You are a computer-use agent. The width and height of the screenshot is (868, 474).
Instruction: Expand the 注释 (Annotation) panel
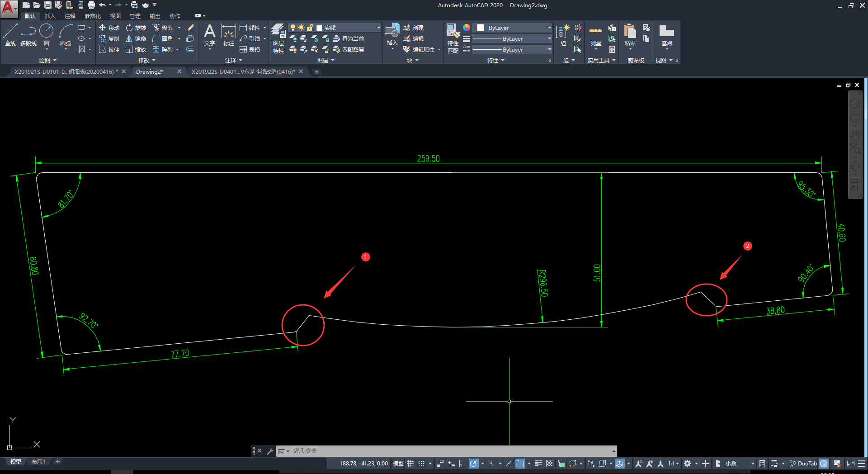[x=233, y=60]
